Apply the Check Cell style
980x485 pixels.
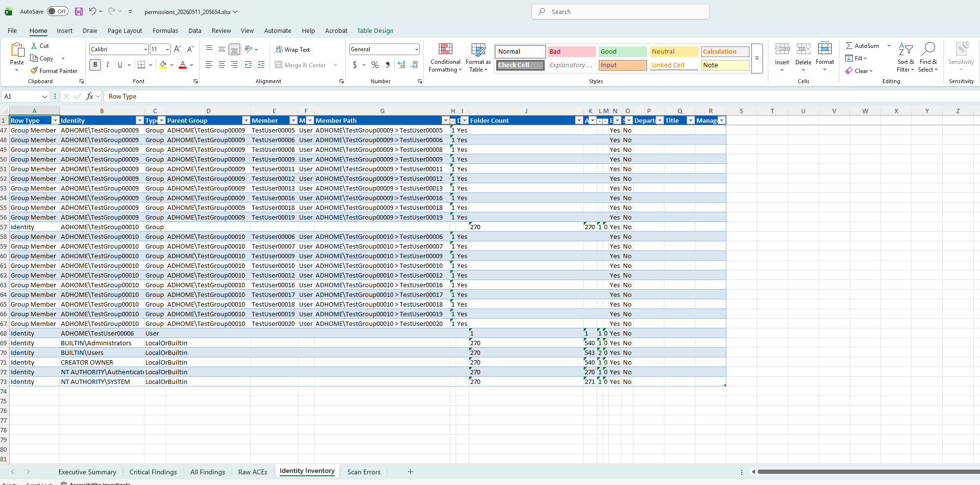click(x=520, y=65)
